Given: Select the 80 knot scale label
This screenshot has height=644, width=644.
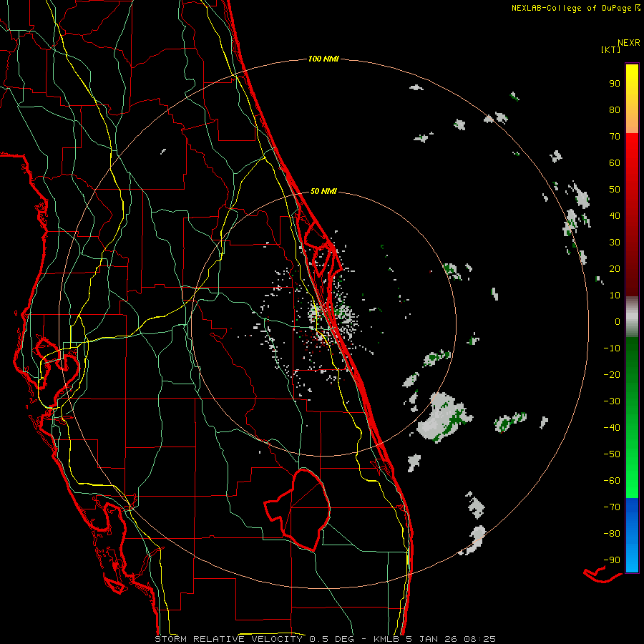Looking at the screenshot, I should point(615,109).
